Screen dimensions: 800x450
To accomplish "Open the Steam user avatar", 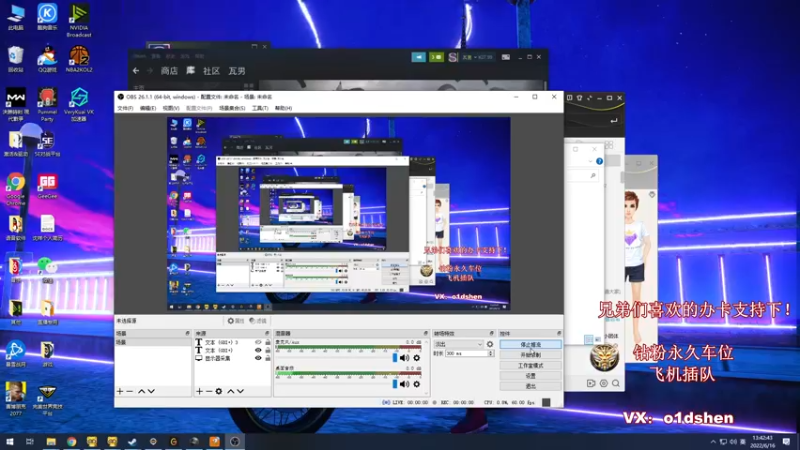I will coord(453,57).
